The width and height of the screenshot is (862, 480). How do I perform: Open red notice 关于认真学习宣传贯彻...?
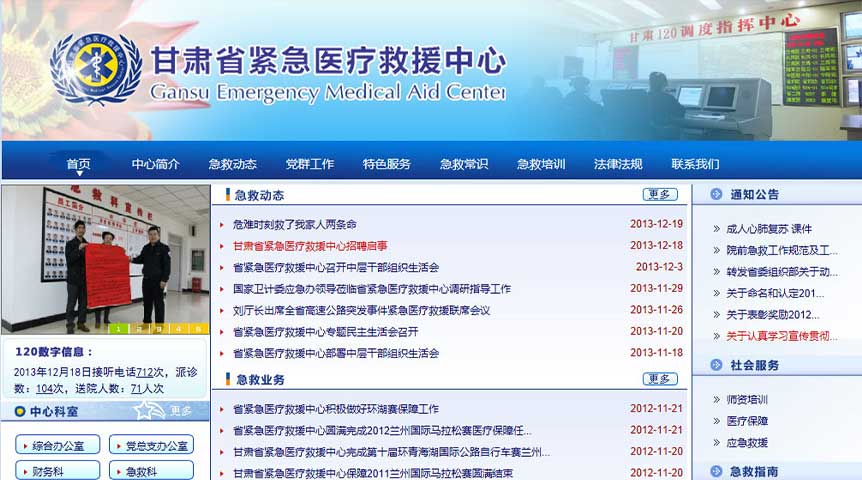[x=782, y=336]
